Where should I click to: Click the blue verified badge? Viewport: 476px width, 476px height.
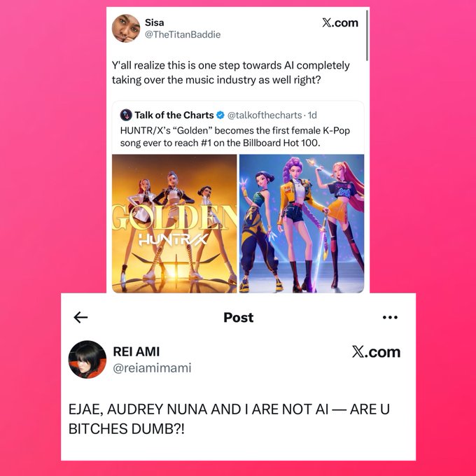(220, 115)
